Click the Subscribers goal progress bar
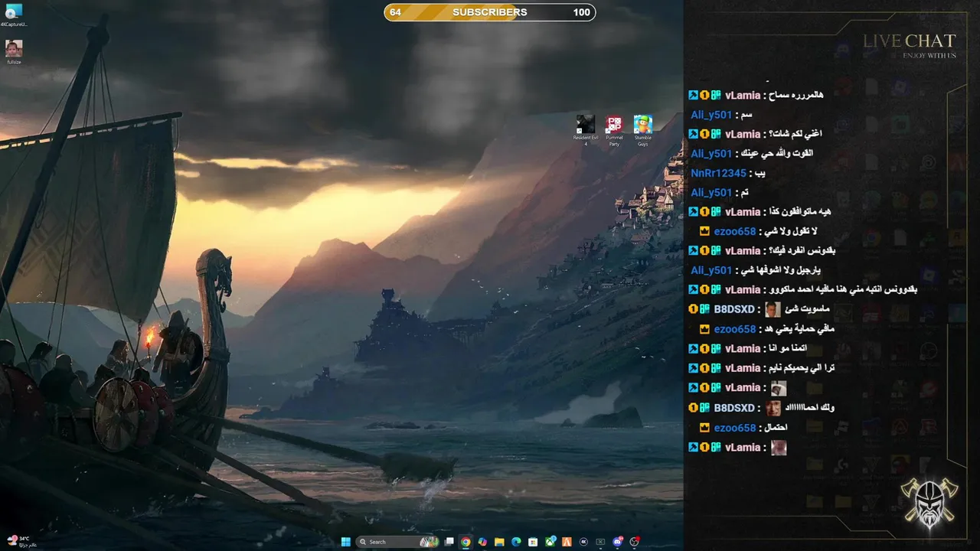980x551 pixels. [x=490, y=12]
